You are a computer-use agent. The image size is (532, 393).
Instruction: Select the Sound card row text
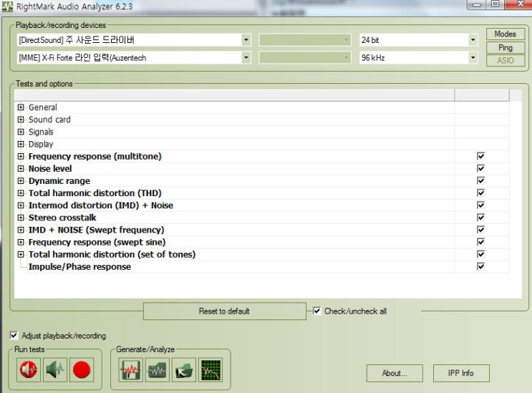pos(49,120)
